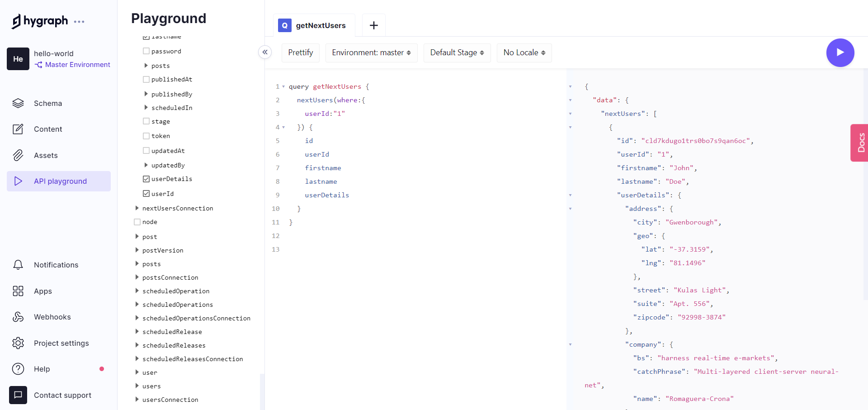868x410 pixels.
Task: Click the Prettify button
Action: [300, 52]
